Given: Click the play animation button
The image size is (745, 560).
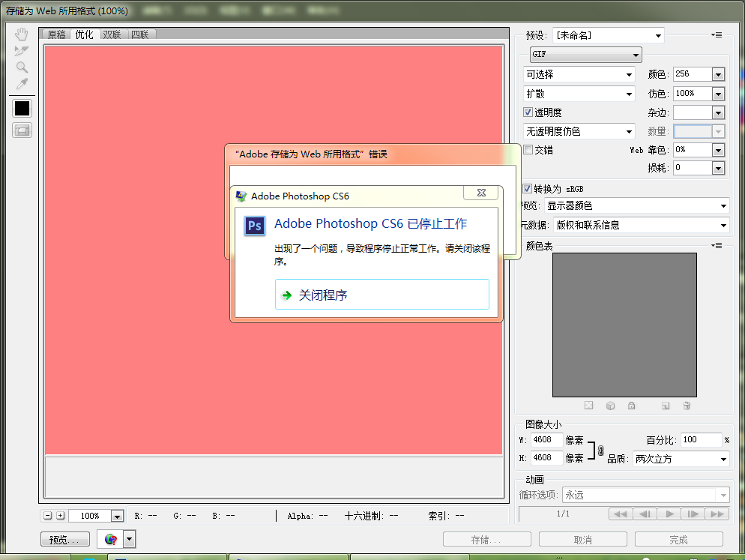Looking at the screenshot, I should pos(669,514).
